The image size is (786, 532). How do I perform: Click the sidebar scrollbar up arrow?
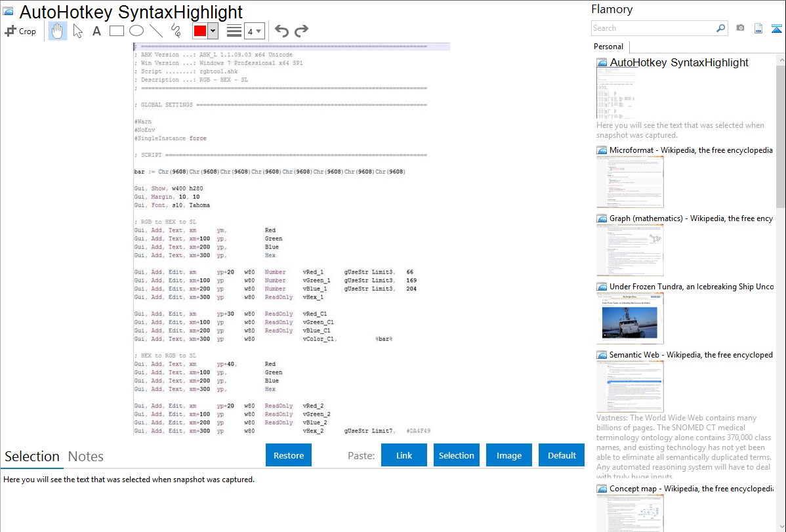[x=781, y=60]
